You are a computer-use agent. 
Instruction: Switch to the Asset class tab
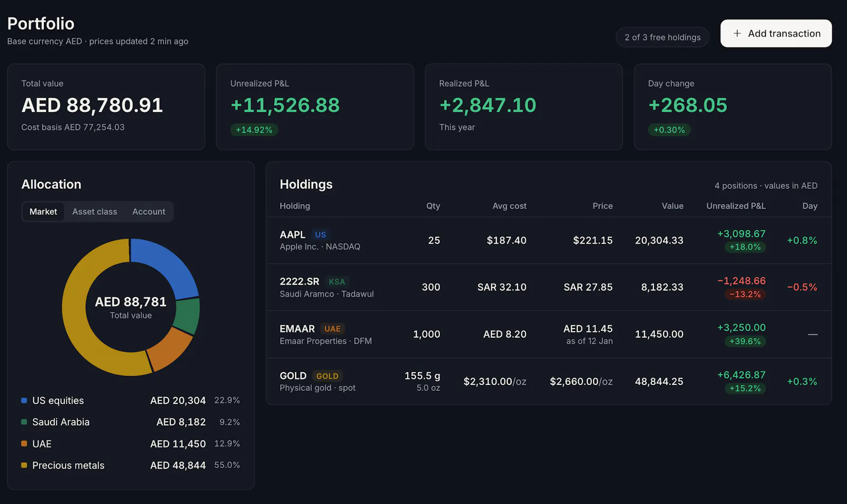(x=95, y=212)
